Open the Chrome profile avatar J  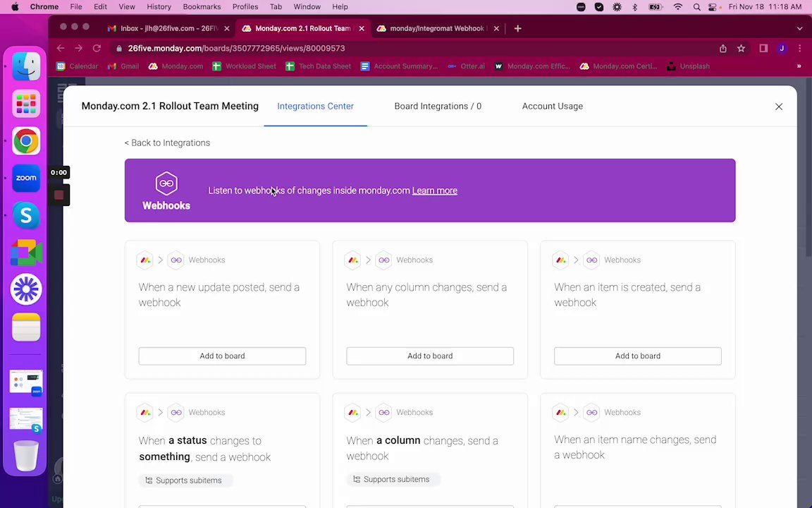pyautogui.click(x=782, y=48)
